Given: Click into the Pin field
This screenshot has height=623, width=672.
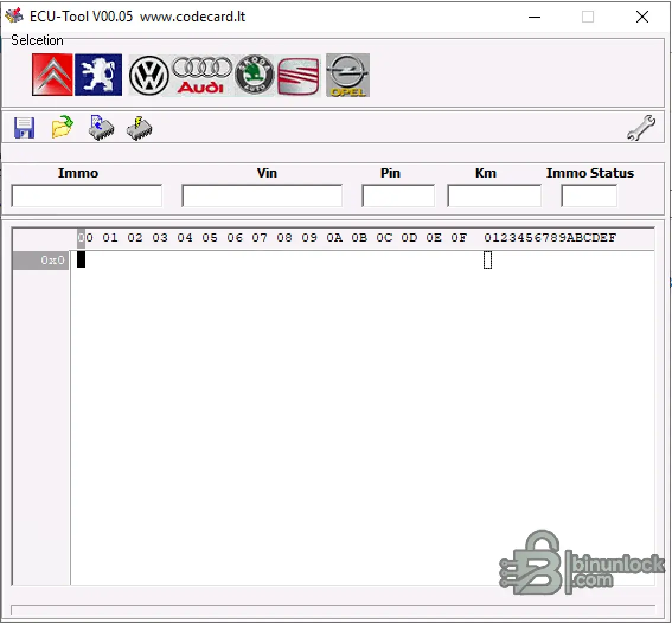Looking at the screenshot, I should pos(398,196).
